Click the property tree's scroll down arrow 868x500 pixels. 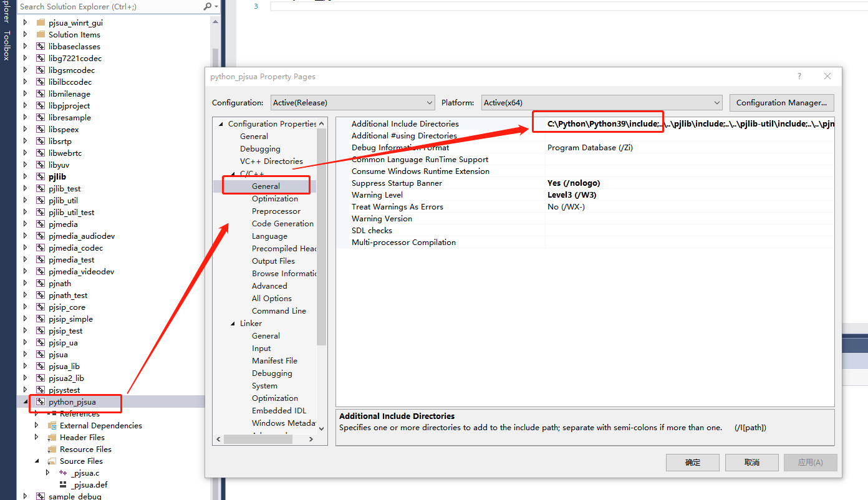(322, 428)
